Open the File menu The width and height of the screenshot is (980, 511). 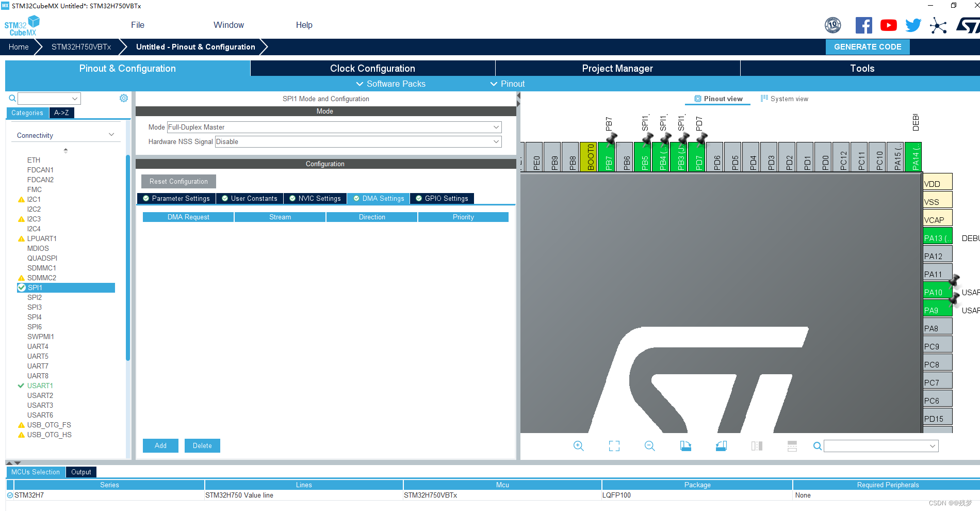[x=138, y=25]
